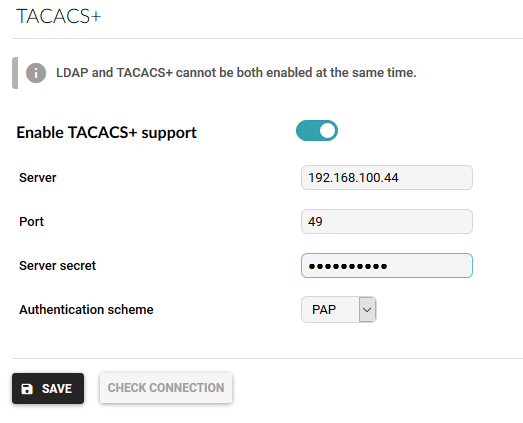This screenshot has width=523, height=423.
Task: Click the floppy disk icon on Save
Action: (27, 389)
